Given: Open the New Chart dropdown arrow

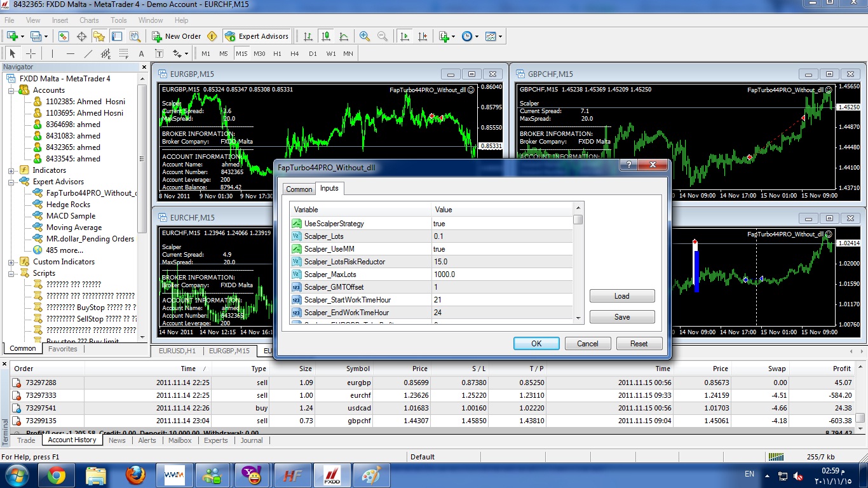Looking at the screenshot, I should coord(22,37).
